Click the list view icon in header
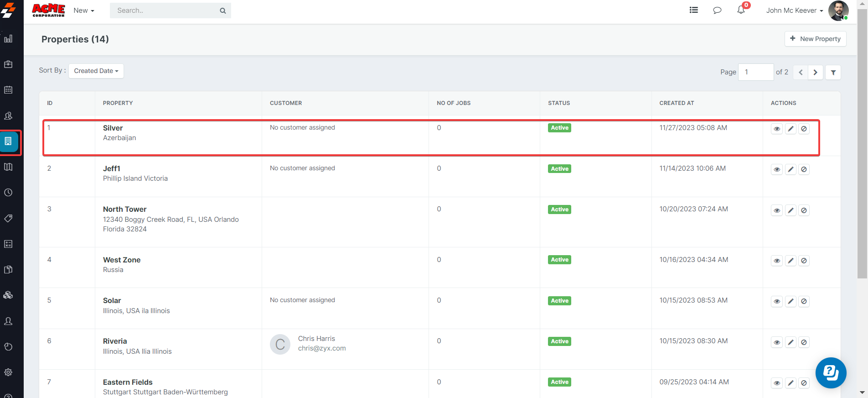The height and width of the screenshot is (398, 868). pyautogui.click(x=693, y=10)
